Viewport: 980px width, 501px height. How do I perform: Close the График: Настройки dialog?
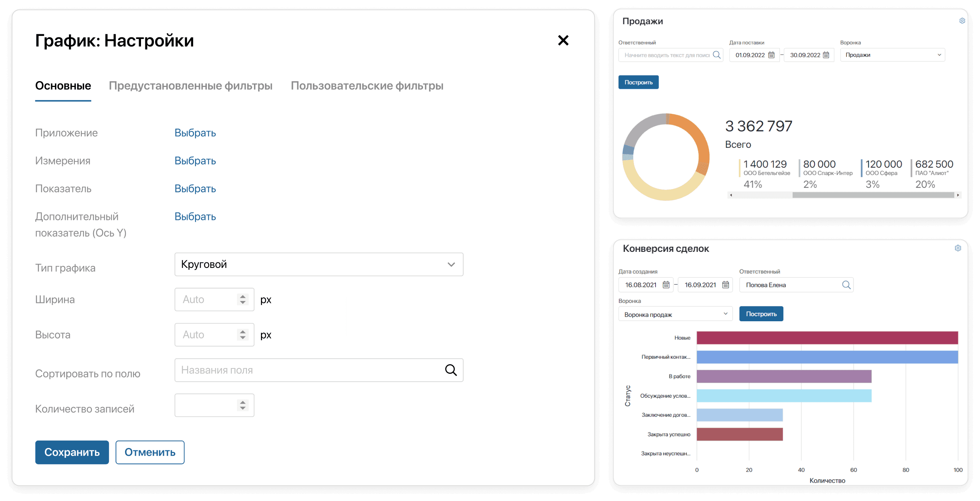point(563,40)
